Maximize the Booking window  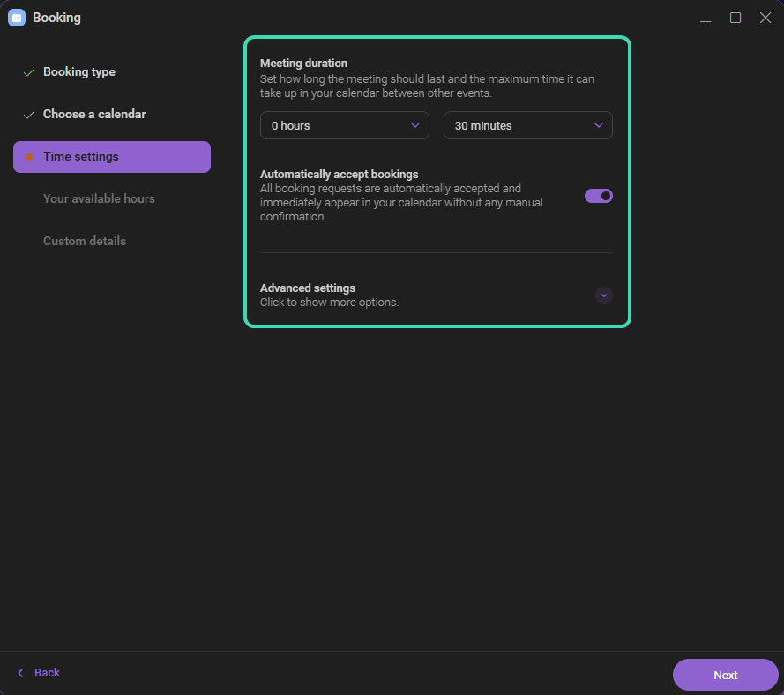pos(735,18)
